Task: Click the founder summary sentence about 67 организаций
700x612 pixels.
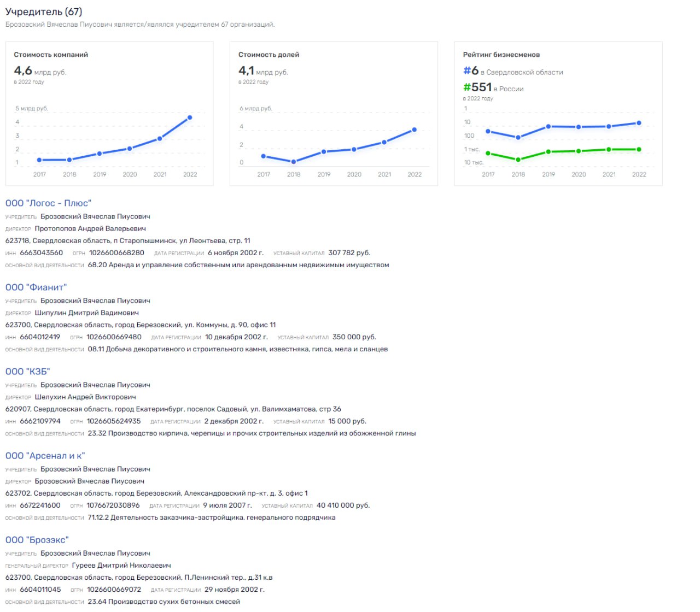Action: point(140,25)
